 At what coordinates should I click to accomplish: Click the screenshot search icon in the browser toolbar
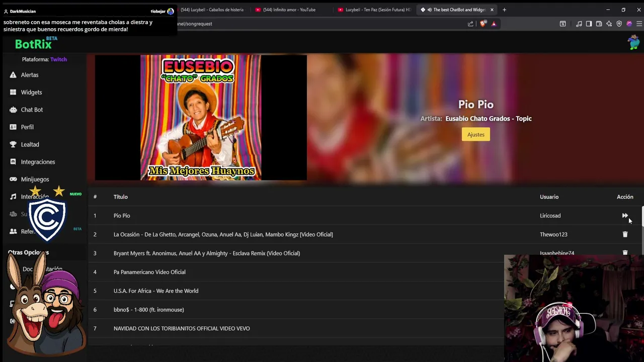(562, 24)
